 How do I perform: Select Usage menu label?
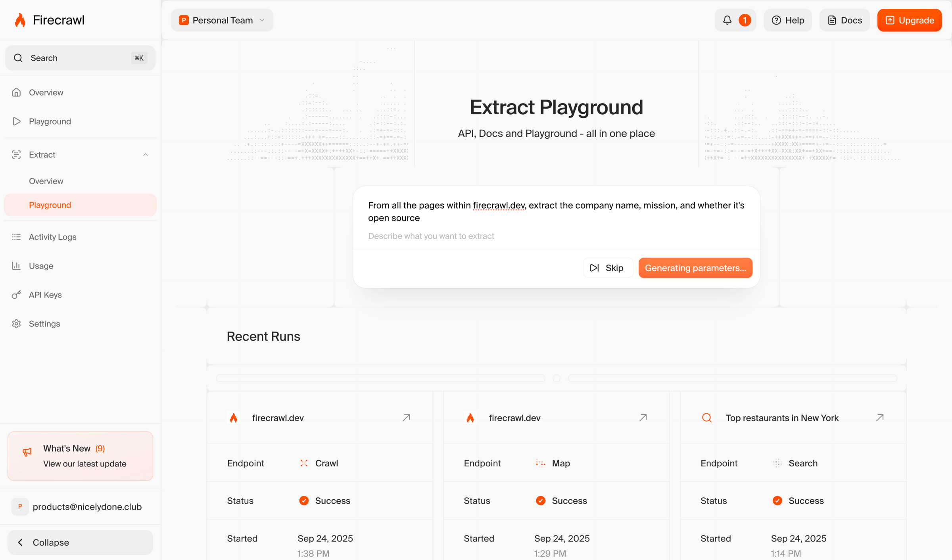point(41,266)
